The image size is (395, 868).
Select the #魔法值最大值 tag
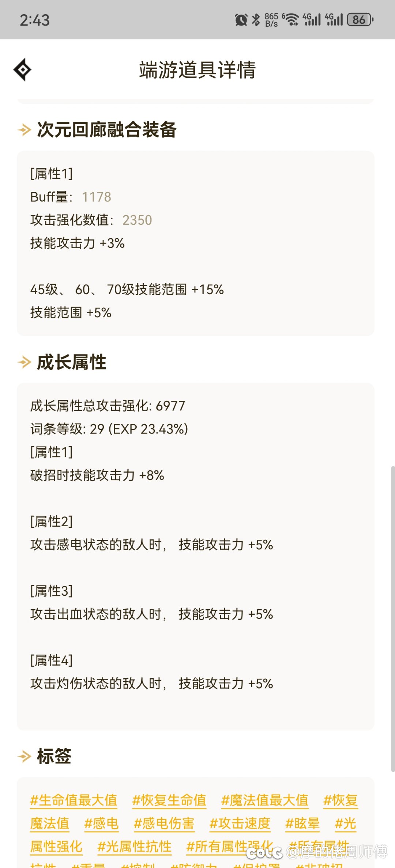click(x=265, y=800)
